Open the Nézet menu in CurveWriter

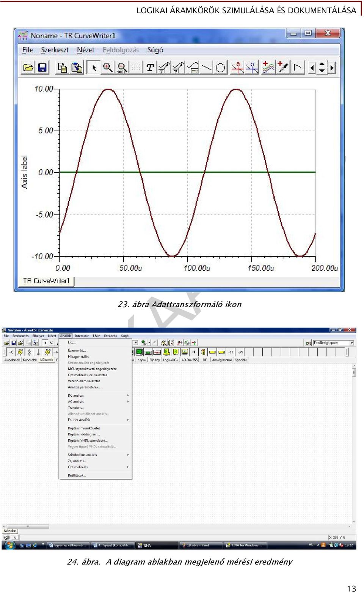[x=86, y=50]
